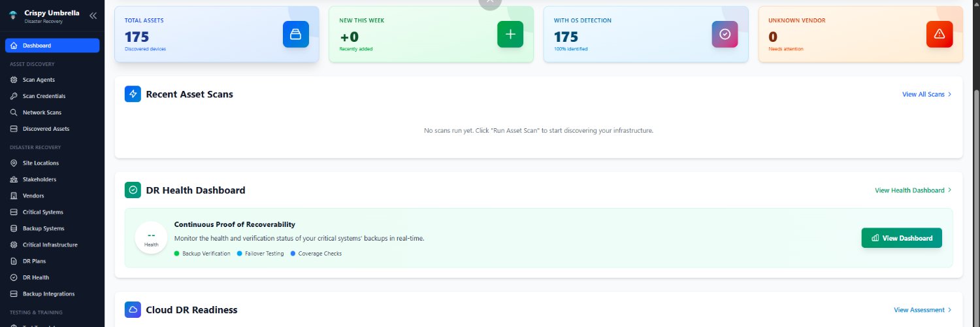Click the Health score circle

coord(152,238)
